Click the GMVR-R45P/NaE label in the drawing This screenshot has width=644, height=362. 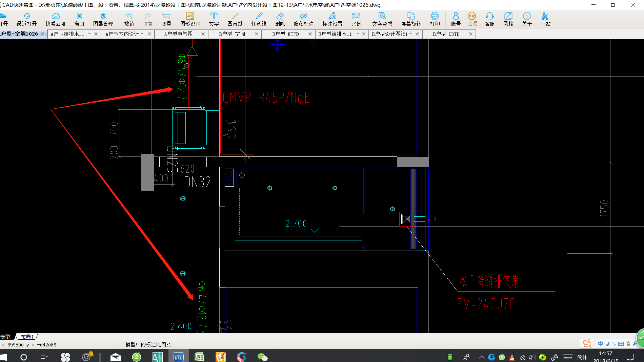[266, 98]
